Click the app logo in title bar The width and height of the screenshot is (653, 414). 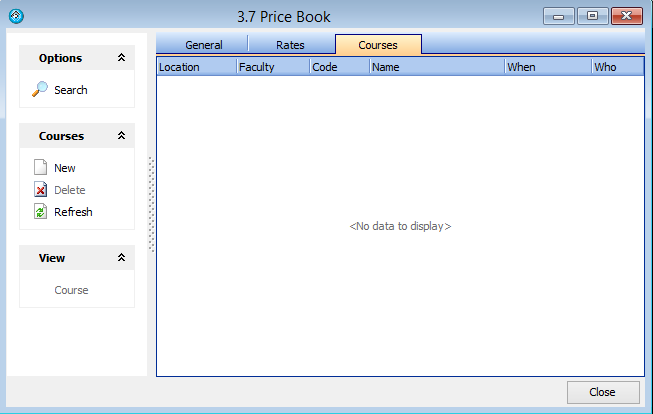coord(15,16)
